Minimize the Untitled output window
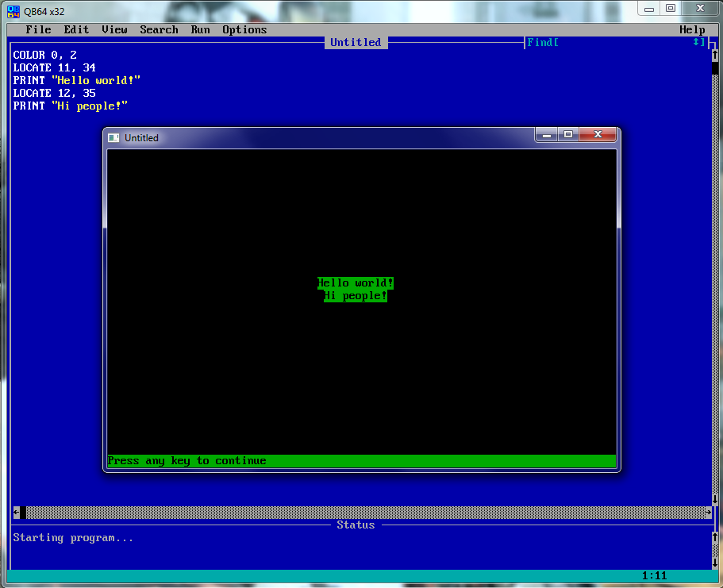Viewport: 723px width, 588px height. click(546, 135)
